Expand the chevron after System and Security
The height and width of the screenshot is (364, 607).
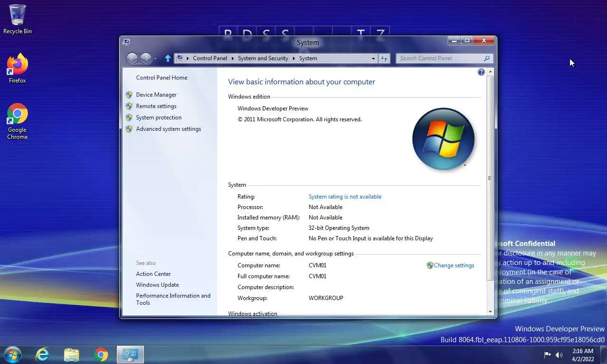[294, 58]
